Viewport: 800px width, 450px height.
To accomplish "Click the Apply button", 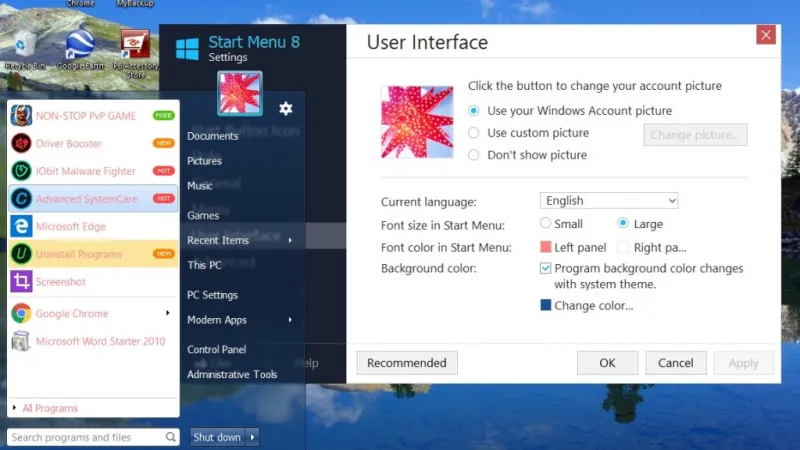I will pos(743,363).
